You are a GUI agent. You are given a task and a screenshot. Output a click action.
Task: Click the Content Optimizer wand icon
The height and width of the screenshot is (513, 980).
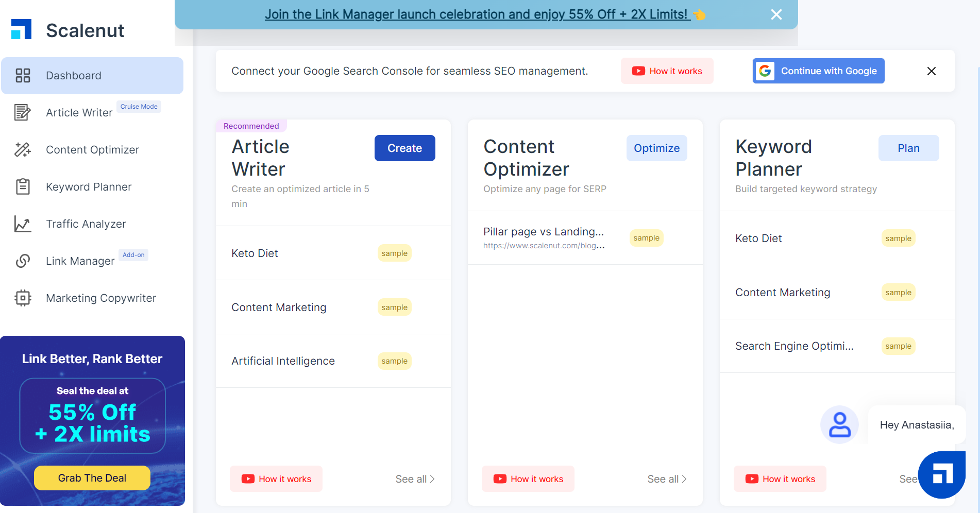(23, 149)
